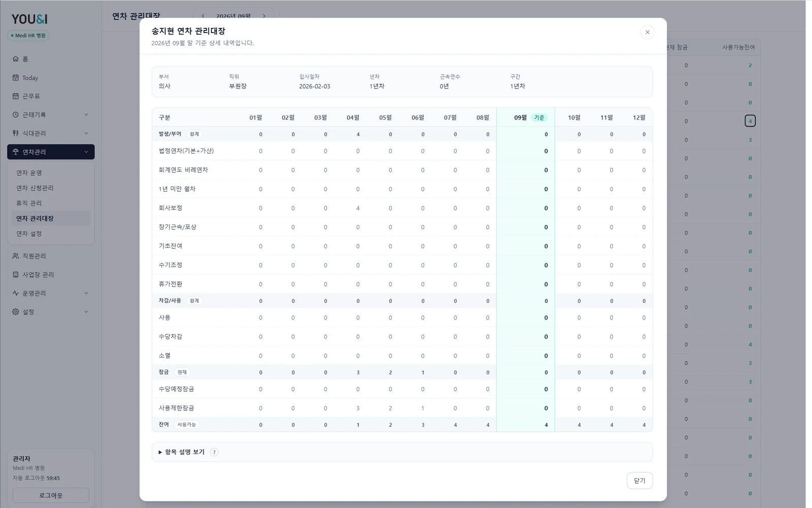The height and width of the screenshot is (508, 812).
Task: Go to next month arrow behind dialog
Action: 264,16
